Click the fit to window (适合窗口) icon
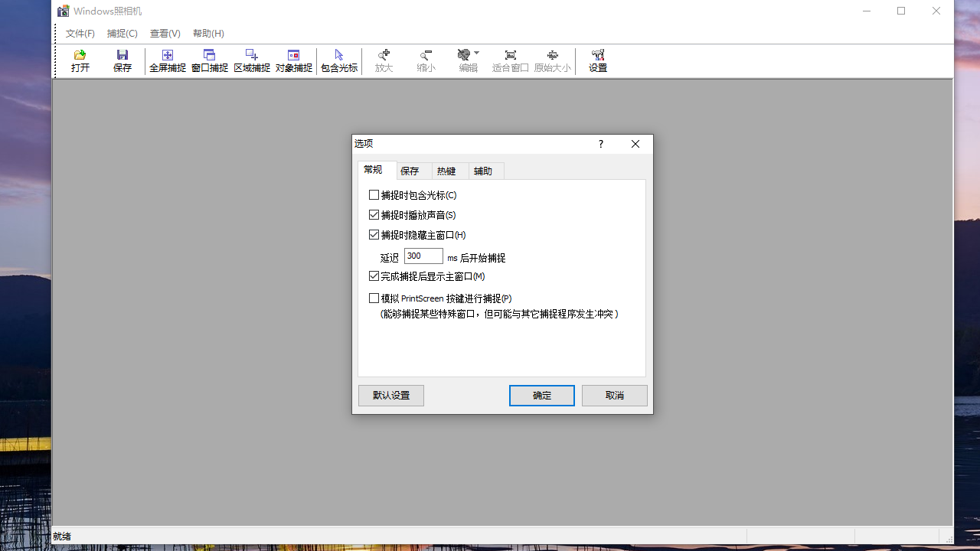This screenshot has width=980, height=551. (x=511, y=60)
